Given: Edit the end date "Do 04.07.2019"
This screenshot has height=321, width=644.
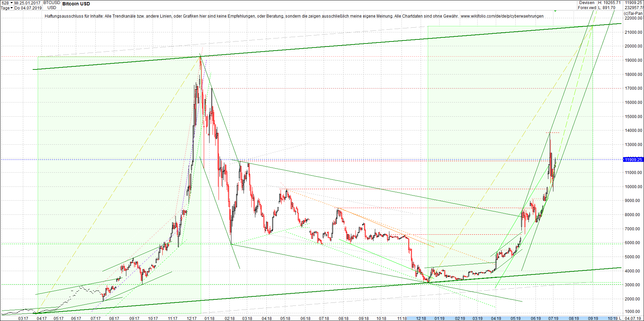Looking at the screenshot, I should (x=29, y=8).
